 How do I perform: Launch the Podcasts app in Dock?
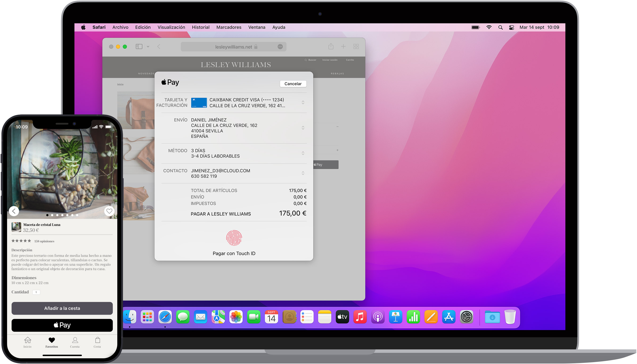[378, 317]
